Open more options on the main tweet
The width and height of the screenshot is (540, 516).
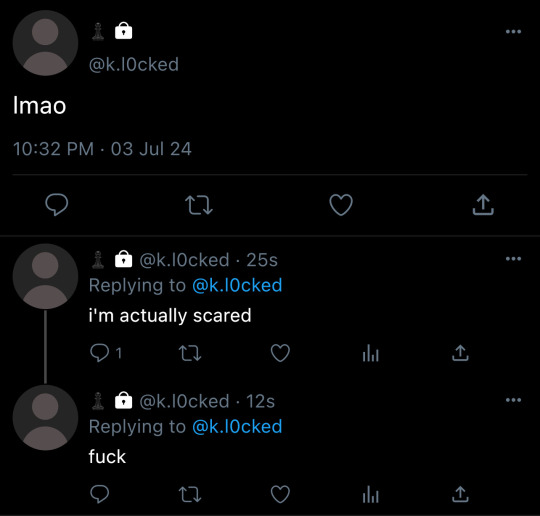(x=513, y=32)
